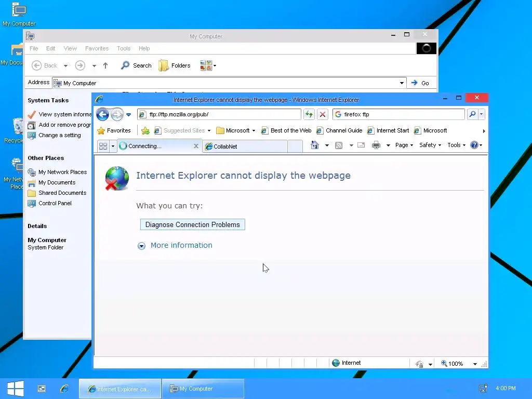Open the Page menu
The height and width of the screenshot is (399, 532).
(x=404, y=145)
